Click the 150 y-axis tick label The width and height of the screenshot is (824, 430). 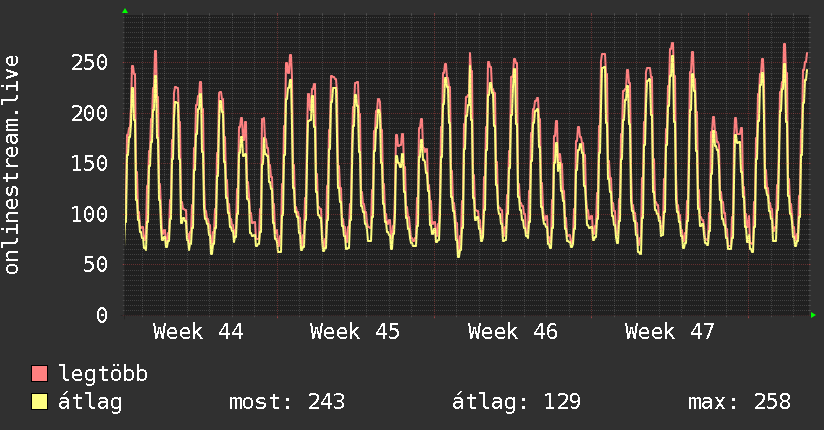tap(89, 163)
